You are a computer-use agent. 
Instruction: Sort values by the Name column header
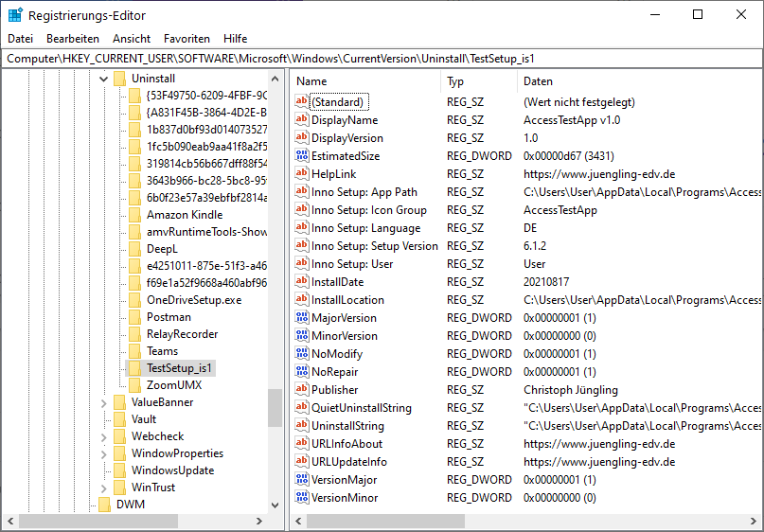[x=366, y=81]
